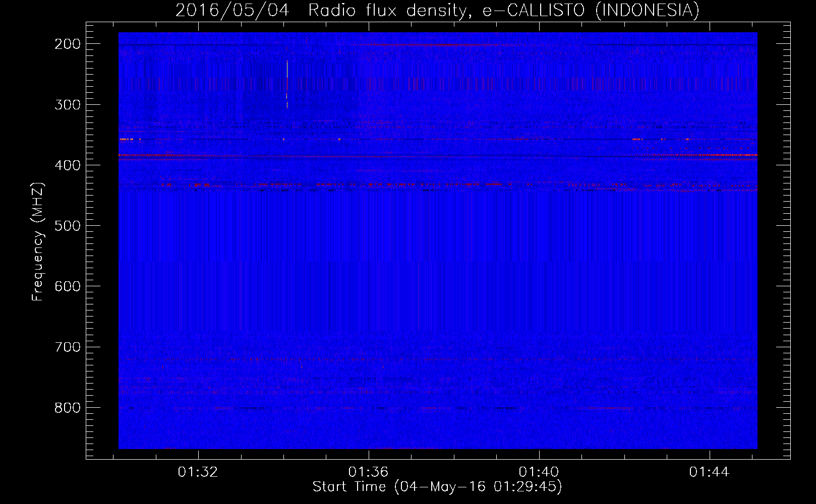Click the 700 frequency tick label
Screen dimensions: 816x504
click(68, 347)
